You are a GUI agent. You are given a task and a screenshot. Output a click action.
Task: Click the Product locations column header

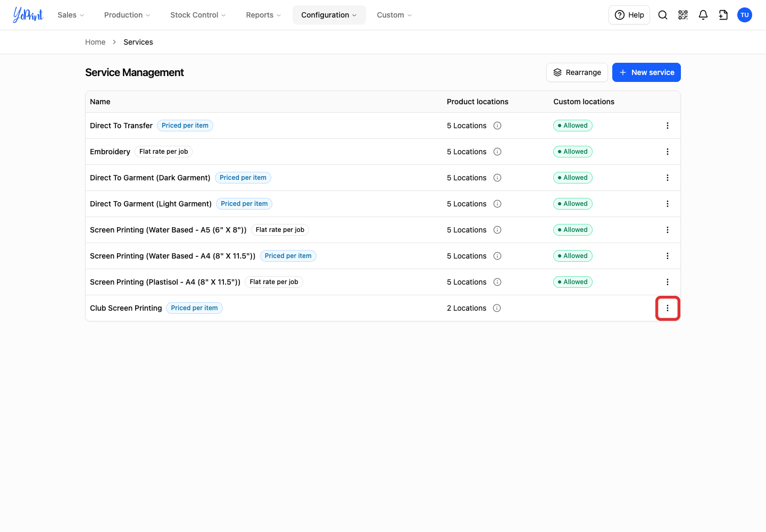478,102
